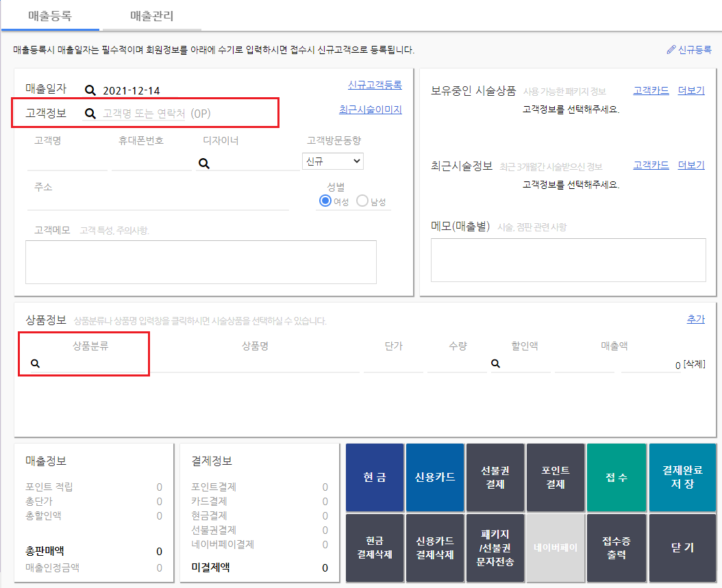Click the blue 신용카드 payment button
Screen dimensions: 722x588
coord(435,477)
